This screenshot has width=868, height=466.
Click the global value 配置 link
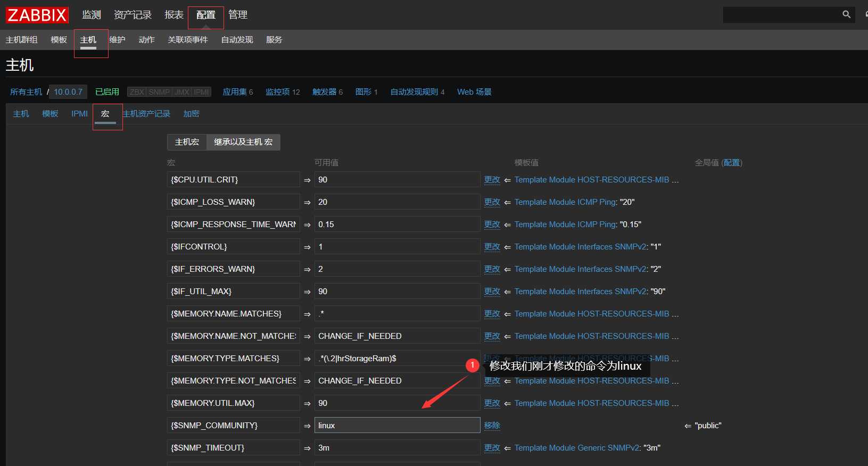732,163
